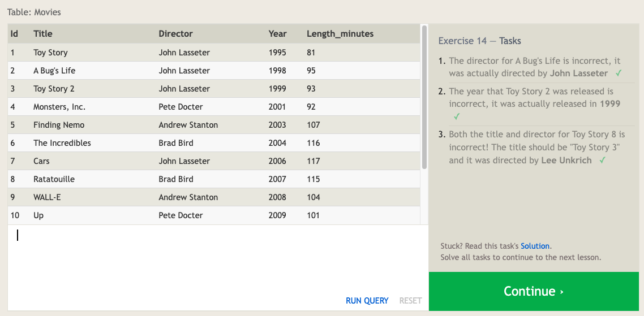Click year 2007 cell
The image size is (644, 316).
coord(277,179)
